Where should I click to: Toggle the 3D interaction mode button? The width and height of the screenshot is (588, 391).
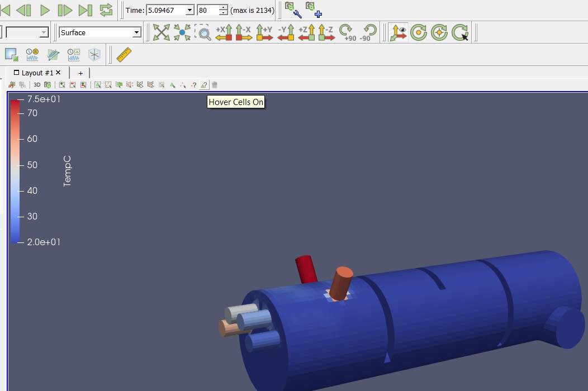pos(37,85)
